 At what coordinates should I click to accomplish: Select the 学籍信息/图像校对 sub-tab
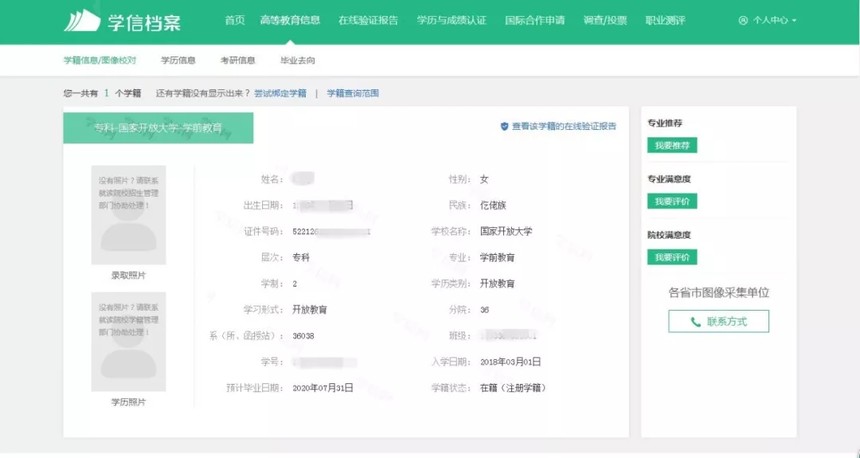pos(100,60)
